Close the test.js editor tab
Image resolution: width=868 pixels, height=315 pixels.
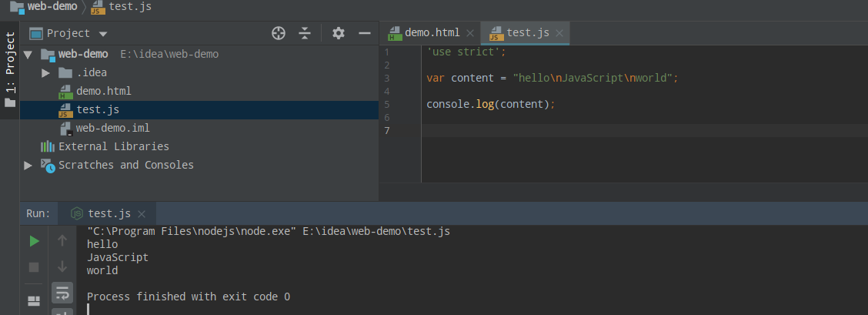click(559, 33)
